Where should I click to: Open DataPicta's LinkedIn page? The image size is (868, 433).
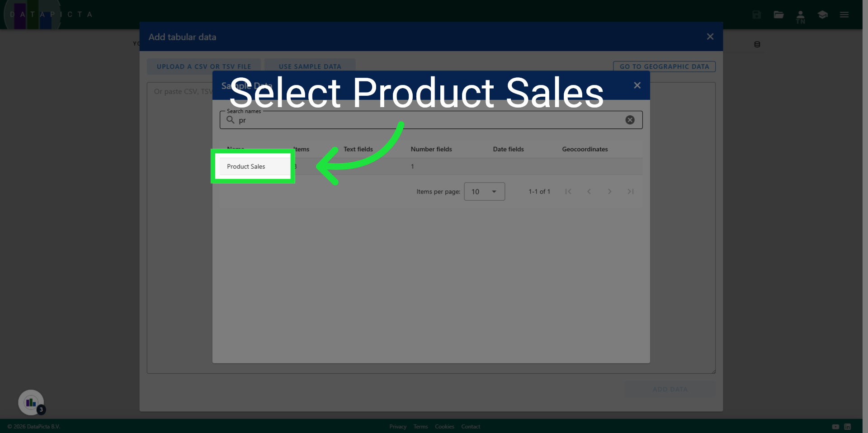(847, 426)
